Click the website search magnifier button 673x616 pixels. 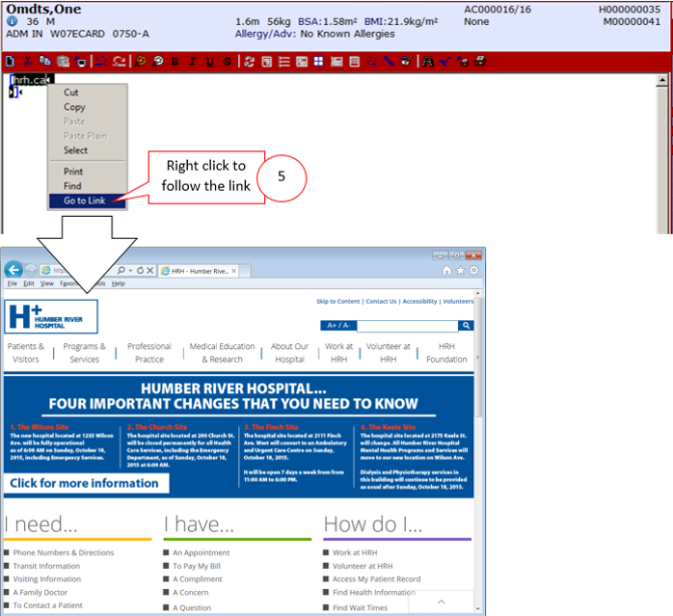tap(466, 326)
